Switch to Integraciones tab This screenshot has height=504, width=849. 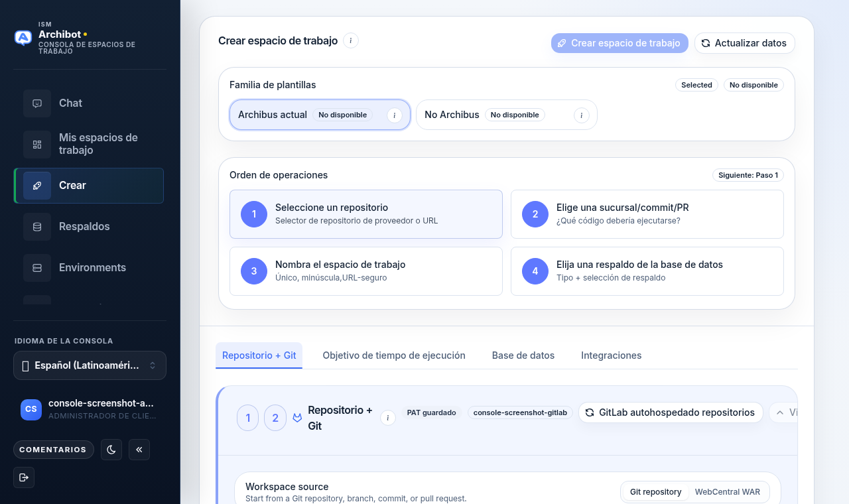tap(612, 355)
